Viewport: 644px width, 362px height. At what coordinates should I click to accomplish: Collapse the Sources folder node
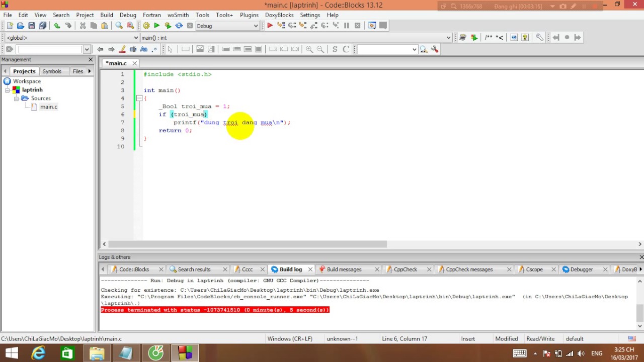[16, 99]
